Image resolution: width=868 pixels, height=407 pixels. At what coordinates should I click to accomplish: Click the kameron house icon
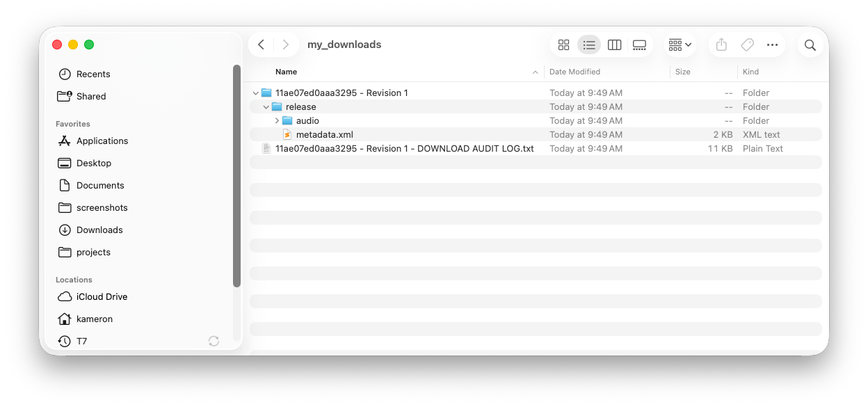click(x=65, y=319)
